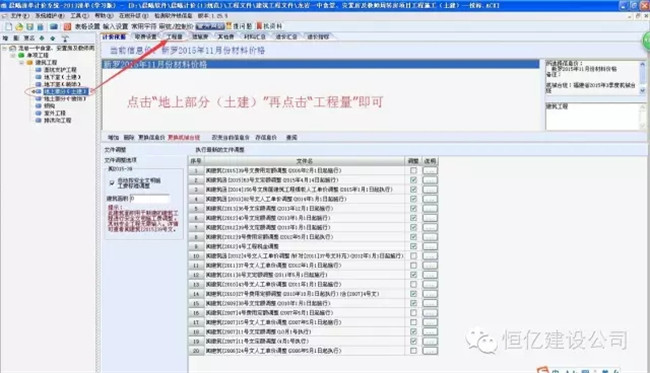Open the 说明 button in row 12
The image size is (650, 373).
430,275
